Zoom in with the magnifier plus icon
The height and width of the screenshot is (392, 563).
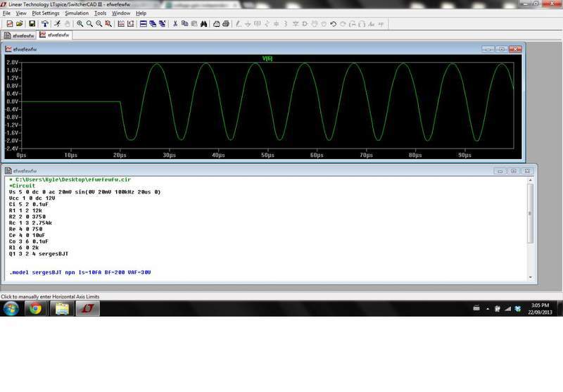tap(80, 23)
